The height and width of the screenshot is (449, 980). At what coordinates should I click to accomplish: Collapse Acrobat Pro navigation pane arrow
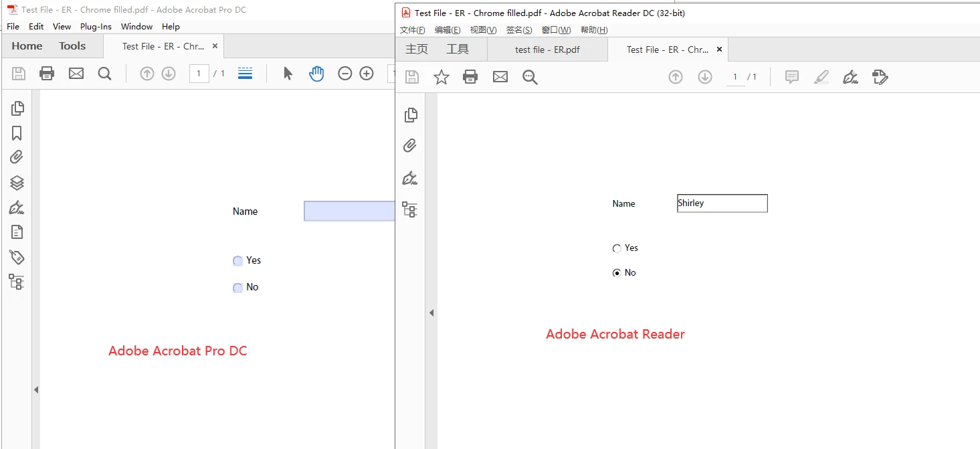36,389
